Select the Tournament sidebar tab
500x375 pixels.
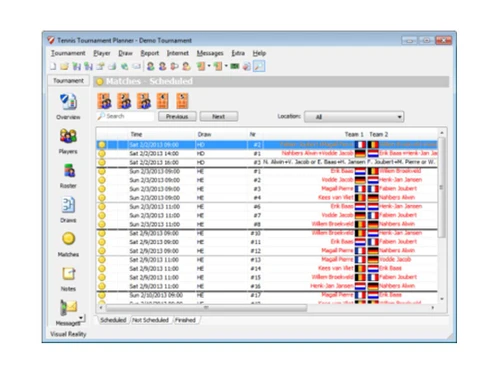tap(68, 81)
